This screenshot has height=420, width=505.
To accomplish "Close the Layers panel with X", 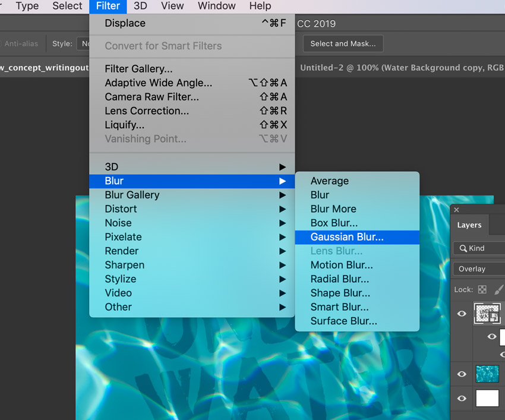I will coord(456,210).
